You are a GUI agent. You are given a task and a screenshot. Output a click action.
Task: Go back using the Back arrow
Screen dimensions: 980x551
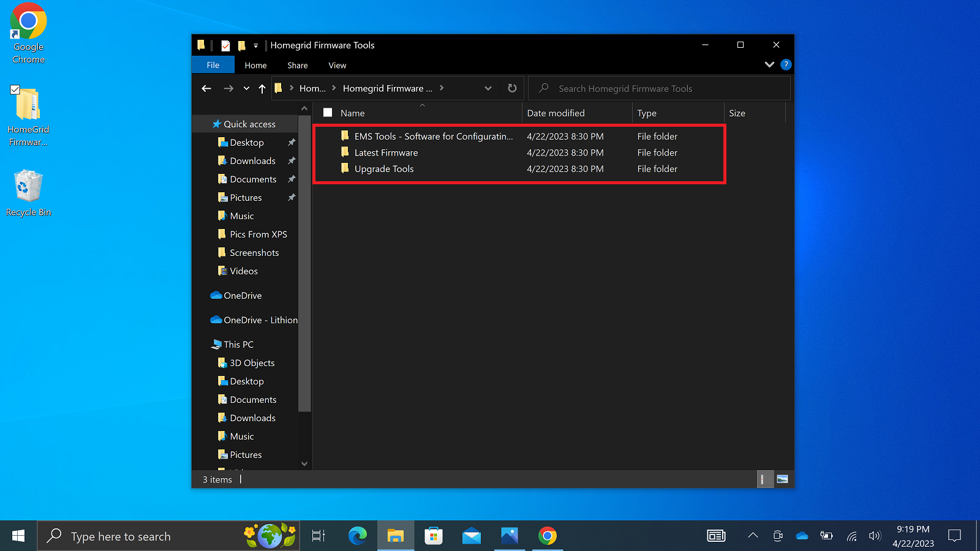tap(206, 88)
